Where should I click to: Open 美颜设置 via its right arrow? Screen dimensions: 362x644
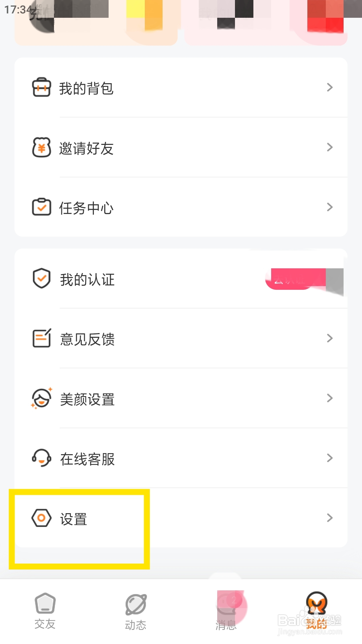pos(330,398)
